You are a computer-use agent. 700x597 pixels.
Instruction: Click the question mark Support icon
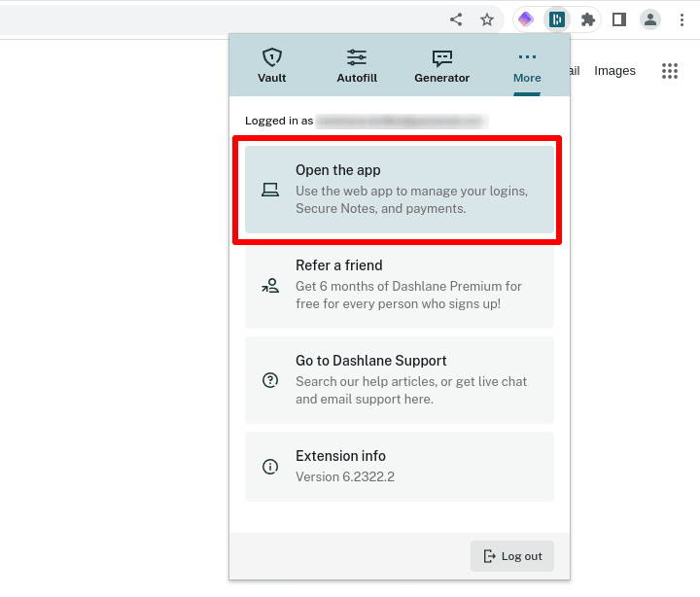pos(270,380)
